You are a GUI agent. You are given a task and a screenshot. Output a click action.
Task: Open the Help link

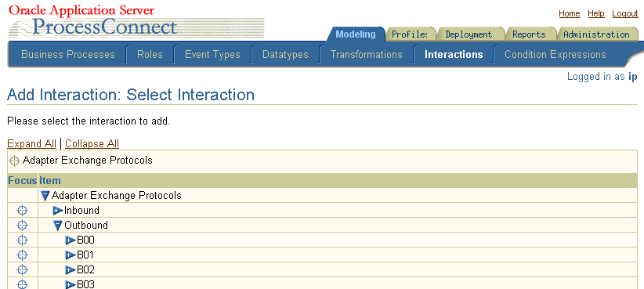point(596,14)
